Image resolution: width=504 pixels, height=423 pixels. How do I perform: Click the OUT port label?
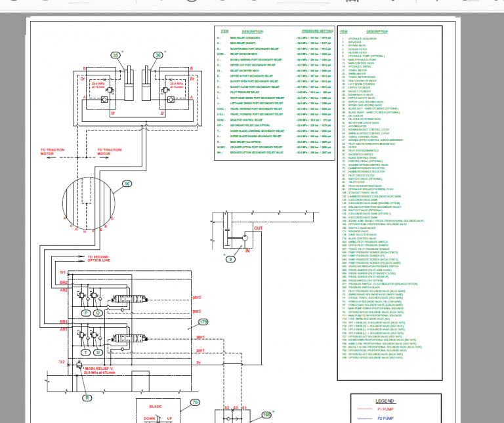click(x=258, y=228)
